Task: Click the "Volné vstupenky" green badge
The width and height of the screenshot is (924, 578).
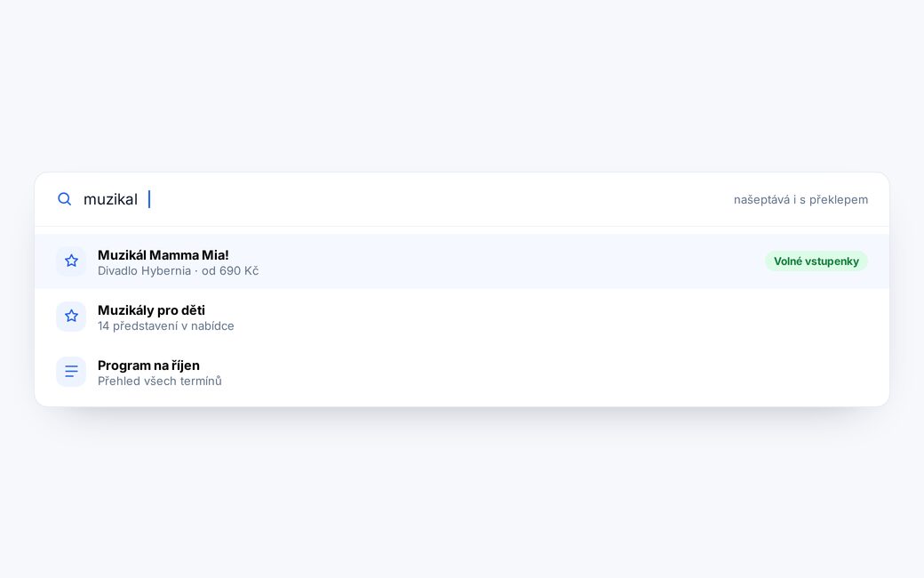Action: pos(816,261)
